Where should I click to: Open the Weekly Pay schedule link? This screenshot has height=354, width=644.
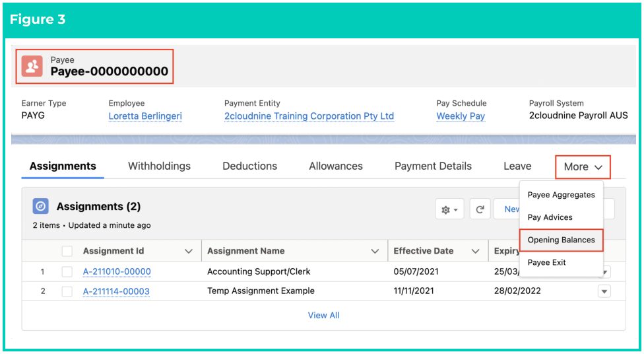461,116
